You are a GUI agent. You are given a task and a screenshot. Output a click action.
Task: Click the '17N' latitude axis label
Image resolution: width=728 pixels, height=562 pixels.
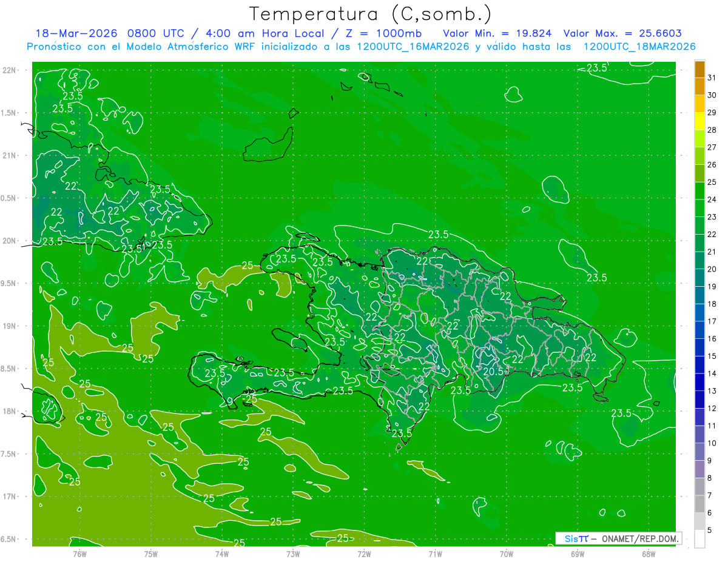click(9, 497)
